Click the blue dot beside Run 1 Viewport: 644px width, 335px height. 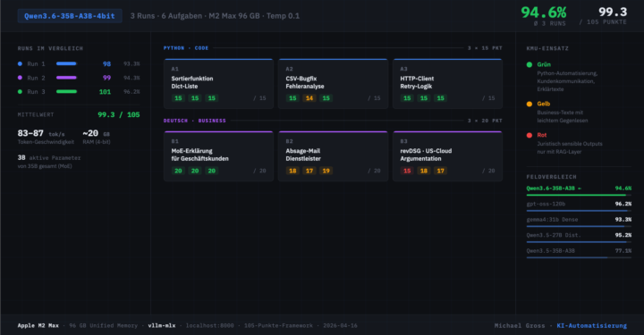click(20, 64)
